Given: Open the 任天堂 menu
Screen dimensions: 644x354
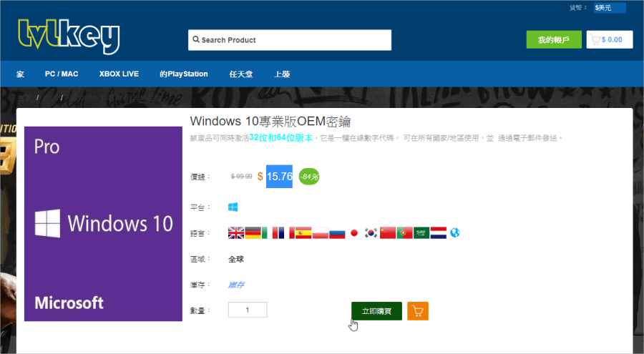Looking at the screenshot, I should (241, 74).
